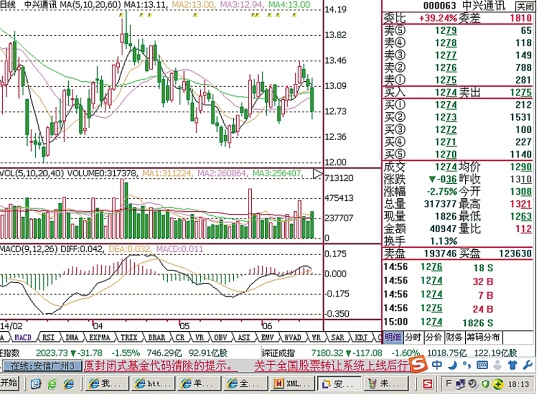The height and width of the screenshot is (412, 550).
Task: Click the yellow-green plus tray icon
Action: tap(497, 384)
